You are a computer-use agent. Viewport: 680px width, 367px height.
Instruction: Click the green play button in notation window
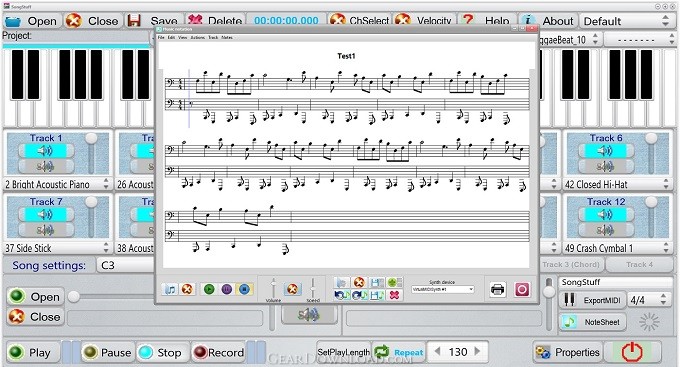[x=209, y=289]
